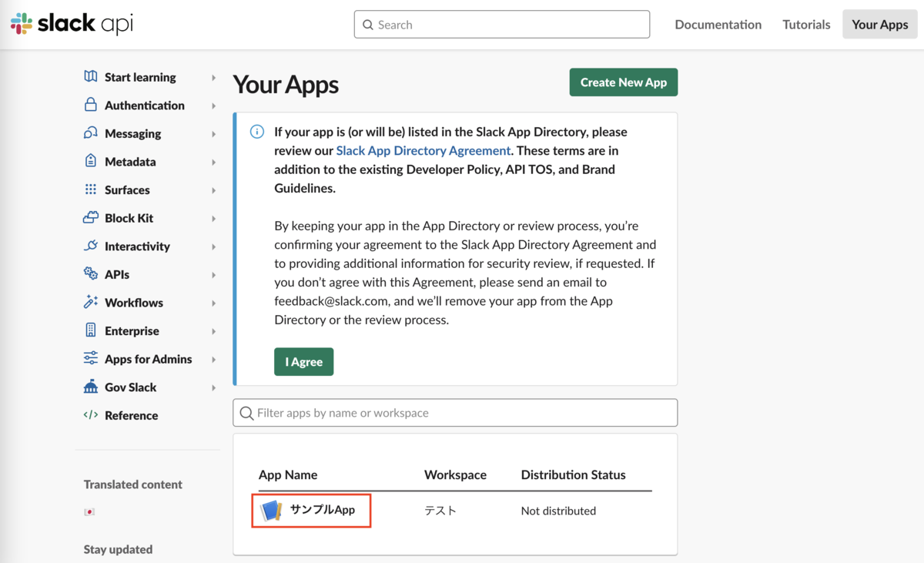The image size is (924, 563).
Task: Click the APIs gears icon
Action: (x=91, y=274)
